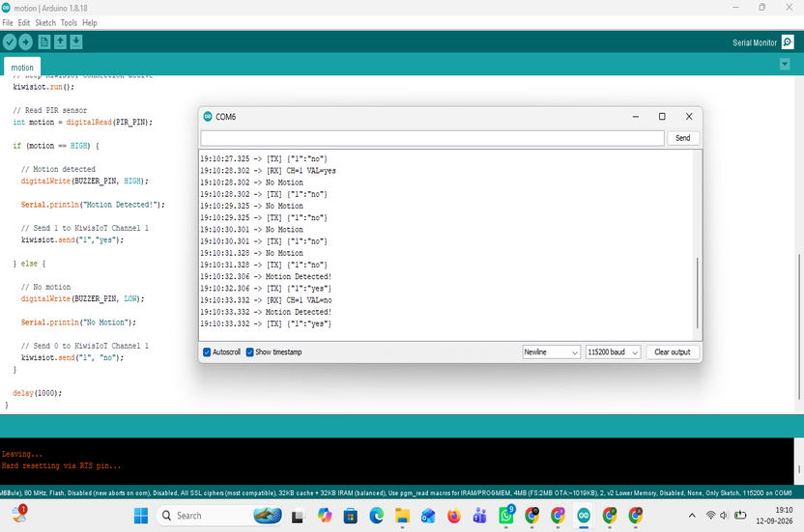This screenshot has height=532, width=804.
Task: Click the Clear output button
Action: 673,352
